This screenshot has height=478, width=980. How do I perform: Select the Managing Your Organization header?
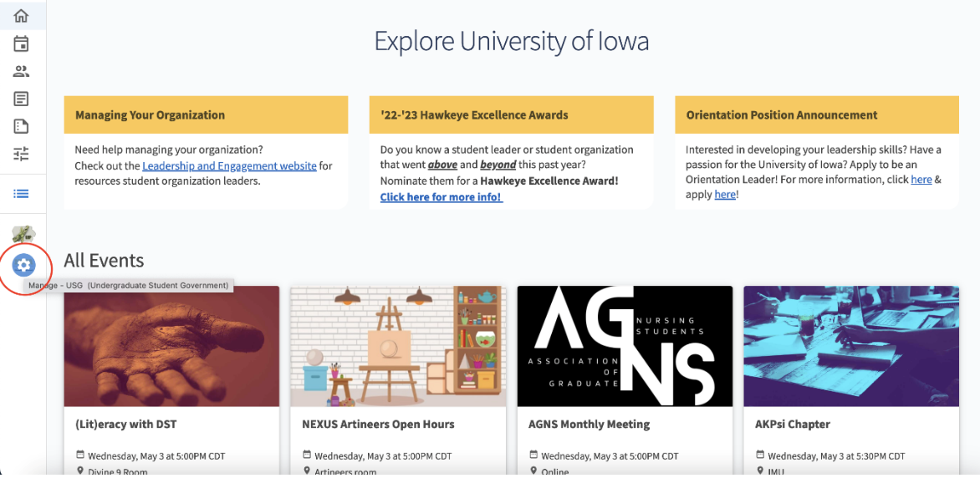(206, 115)
